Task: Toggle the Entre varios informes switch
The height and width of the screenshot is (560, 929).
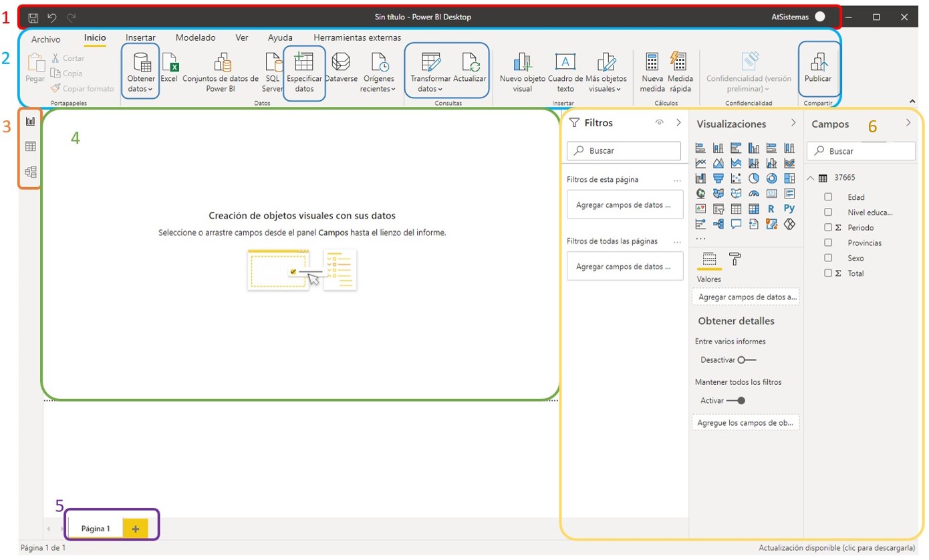Action: pos(747,360)
